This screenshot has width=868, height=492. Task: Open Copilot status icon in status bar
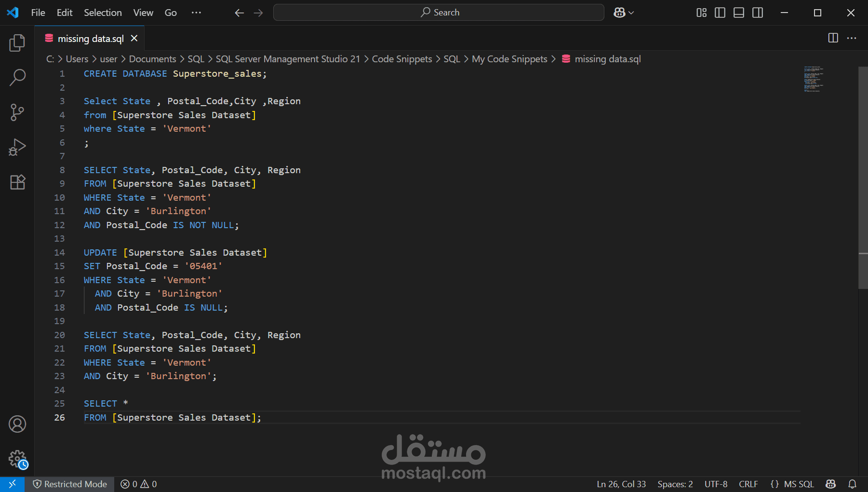(830, 484)
